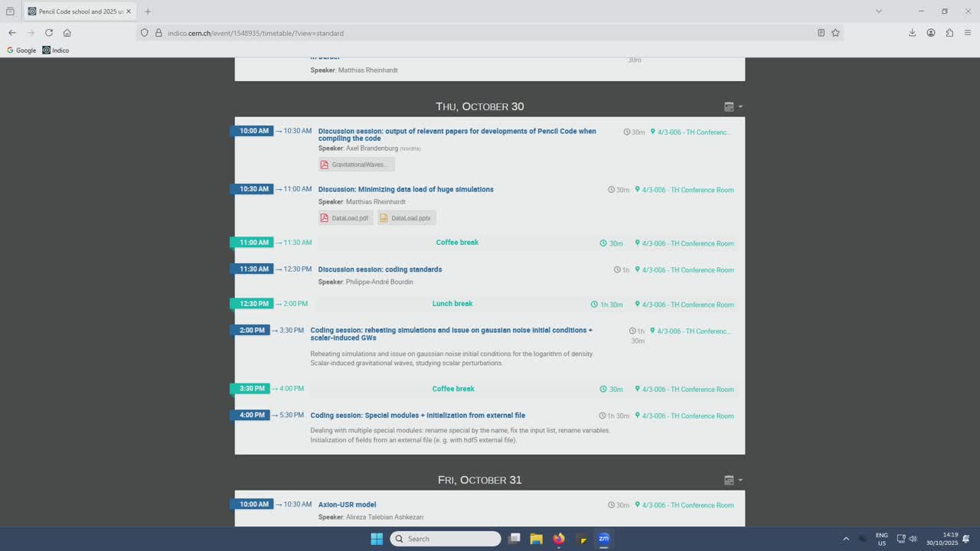Screen dimensions: 980x551
Task: Expand Friday October 31 calendar export dropdown
Action: (733, 481)
